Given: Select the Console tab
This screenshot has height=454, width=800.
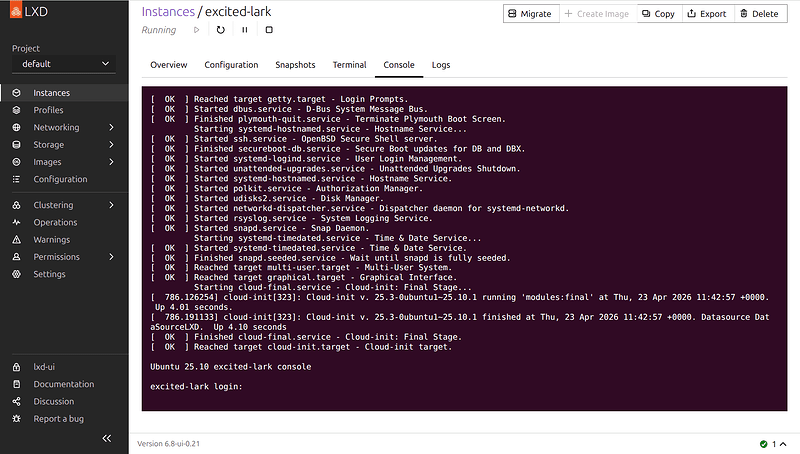Looking at the screenshot, I should (x=399, y=65).
